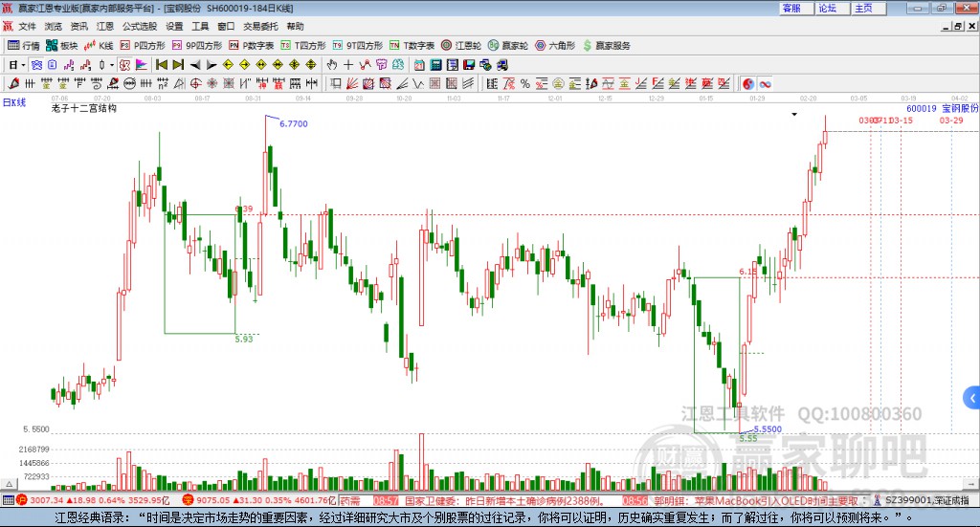Toggle the magenta flag indicator button

pos(142,65)
